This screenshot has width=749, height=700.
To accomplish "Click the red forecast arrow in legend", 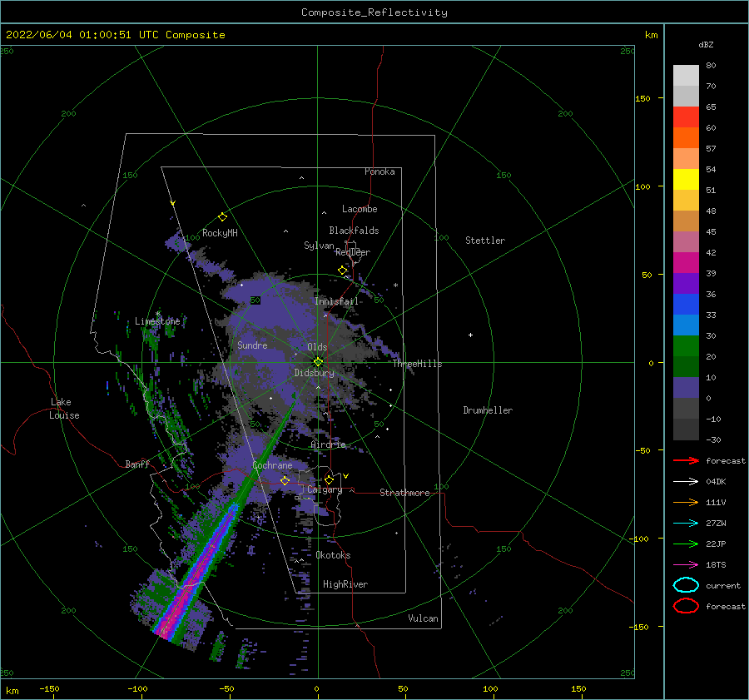I will tap(686, 460).
